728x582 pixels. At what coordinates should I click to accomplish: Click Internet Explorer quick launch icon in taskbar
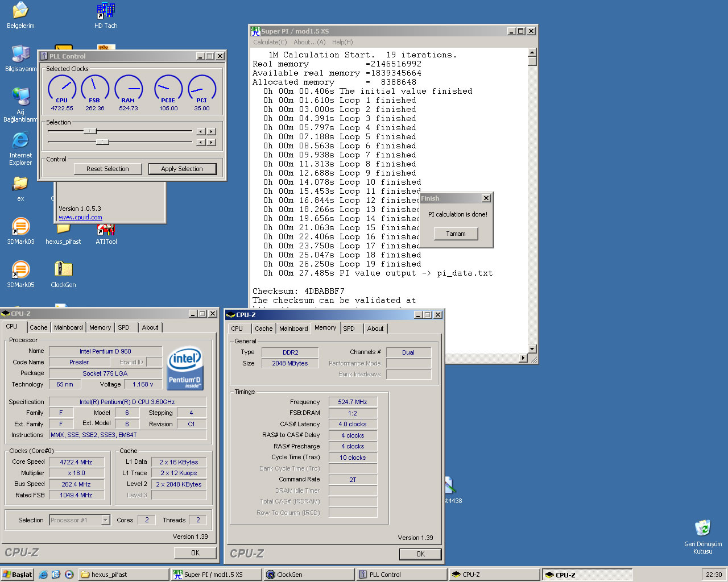click(x=43, y=575)
